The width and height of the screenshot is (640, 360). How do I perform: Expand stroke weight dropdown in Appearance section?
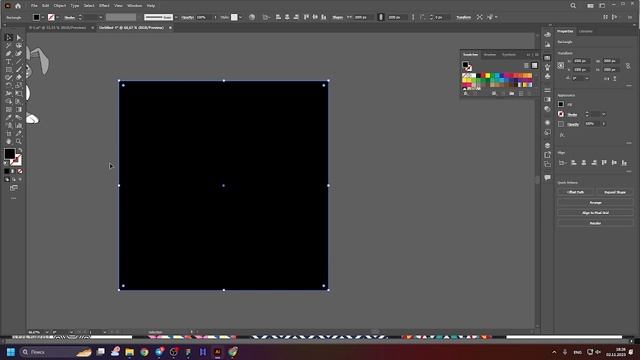pyautogui.click(x=604, y=114)
